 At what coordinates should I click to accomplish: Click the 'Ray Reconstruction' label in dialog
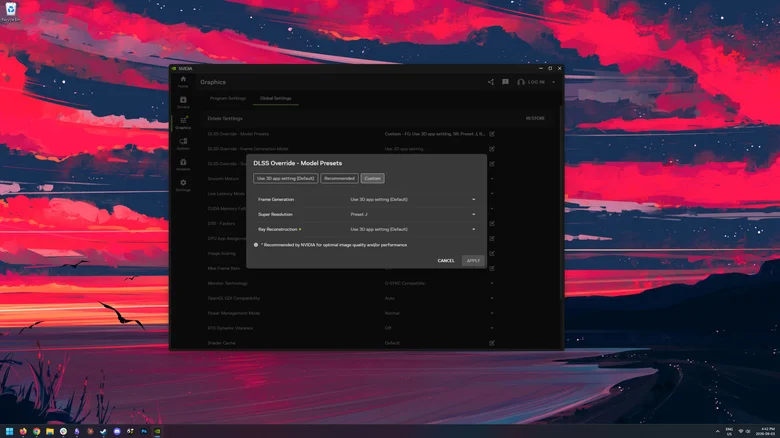coord(278,229)
